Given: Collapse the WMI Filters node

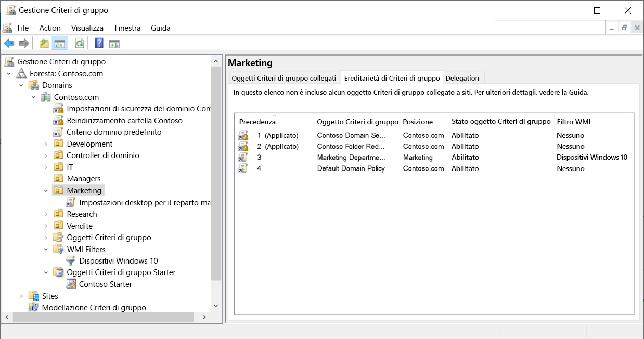Looking at the screenshot, I should point(45,249).
